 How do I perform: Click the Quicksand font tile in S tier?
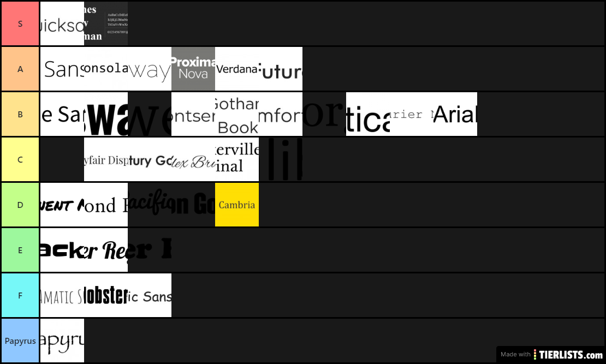click(62, 23)
